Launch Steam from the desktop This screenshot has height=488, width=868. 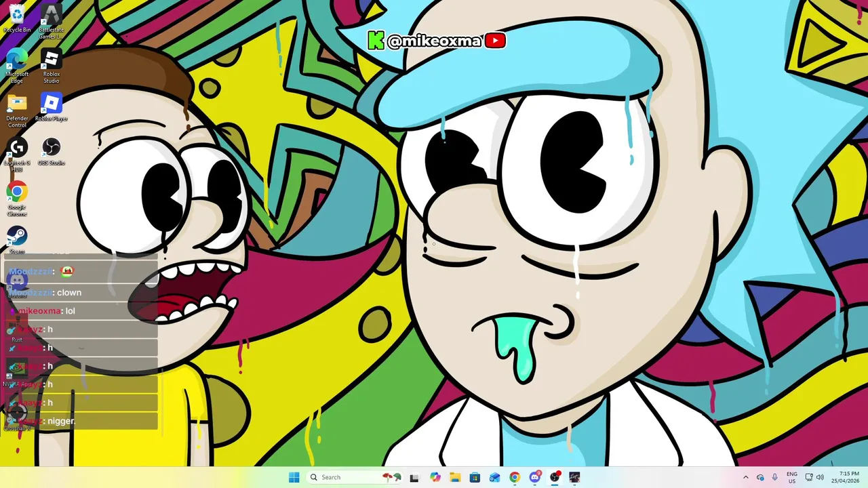17,240
